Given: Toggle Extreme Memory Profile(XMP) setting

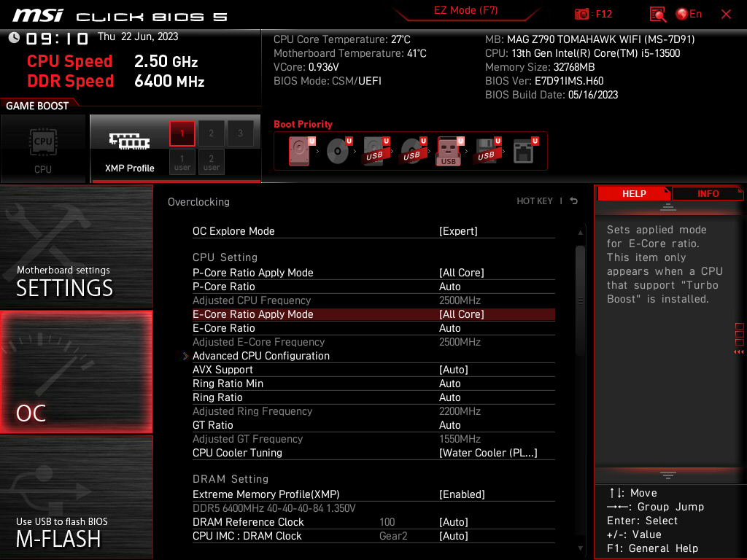Looking at the screenshot, I should [x=373, y=494].
